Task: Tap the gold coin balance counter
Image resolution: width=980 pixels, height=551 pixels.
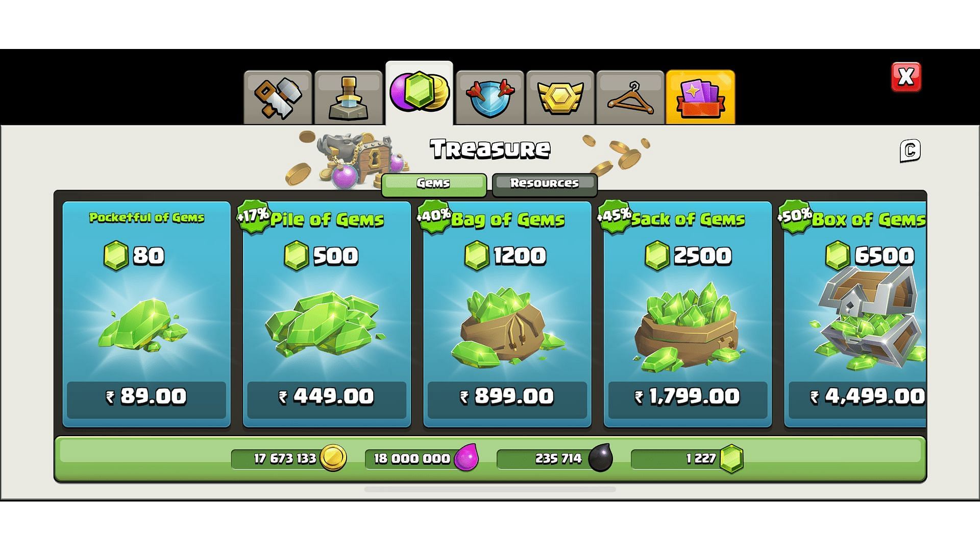Action: point(289,458)
